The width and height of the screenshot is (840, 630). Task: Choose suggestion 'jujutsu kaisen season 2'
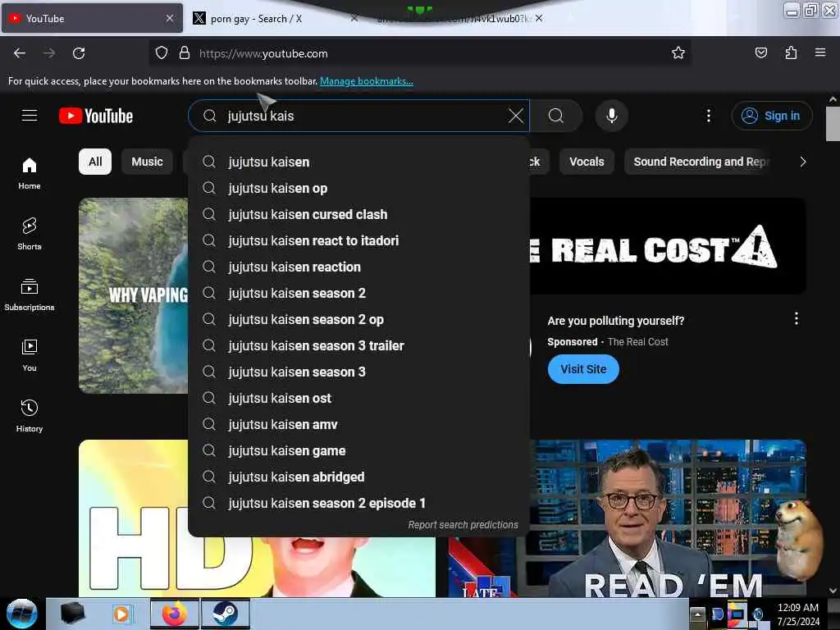pos(359,293)
